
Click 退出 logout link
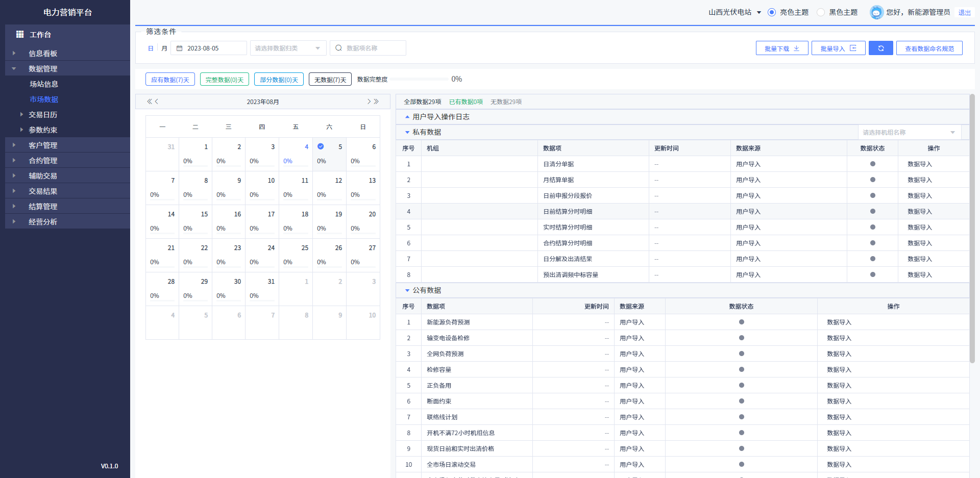964,13
